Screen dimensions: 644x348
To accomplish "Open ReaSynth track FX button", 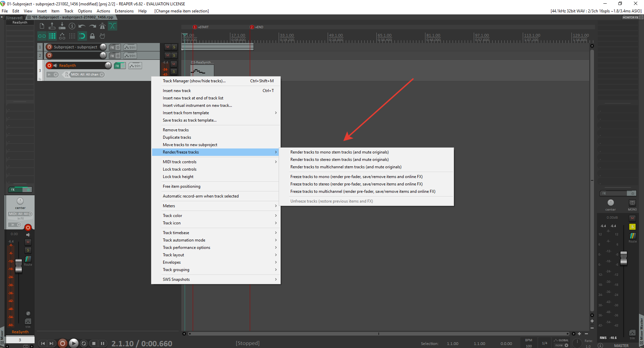I will 117,66.
